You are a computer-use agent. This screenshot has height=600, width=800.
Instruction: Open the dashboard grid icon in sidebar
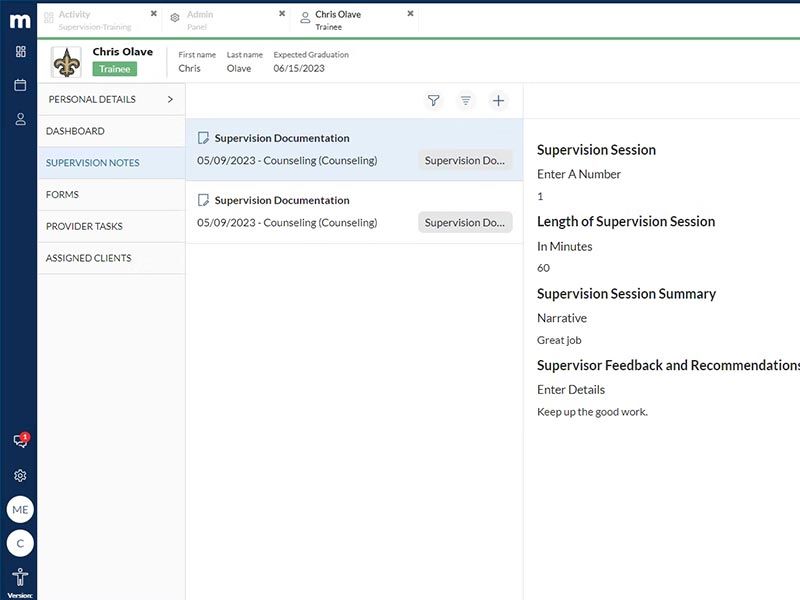pos(20,52)
